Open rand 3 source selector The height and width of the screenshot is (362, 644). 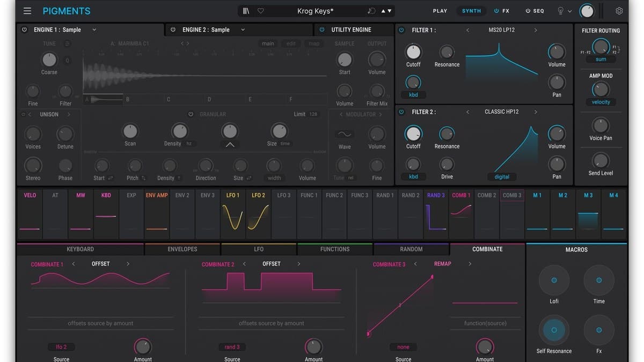click(232, 347)
